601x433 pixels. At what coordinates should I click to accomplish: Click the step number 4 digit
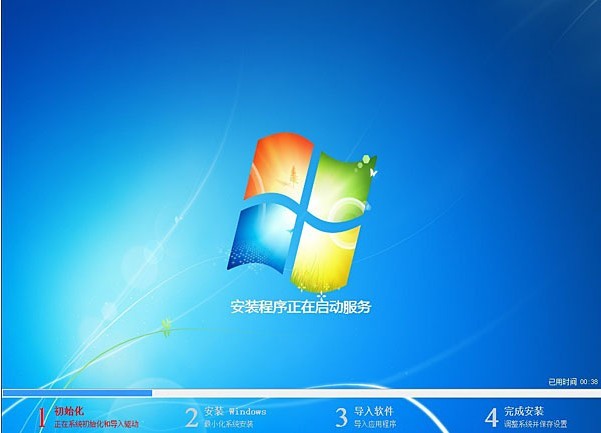coord(491,416)
